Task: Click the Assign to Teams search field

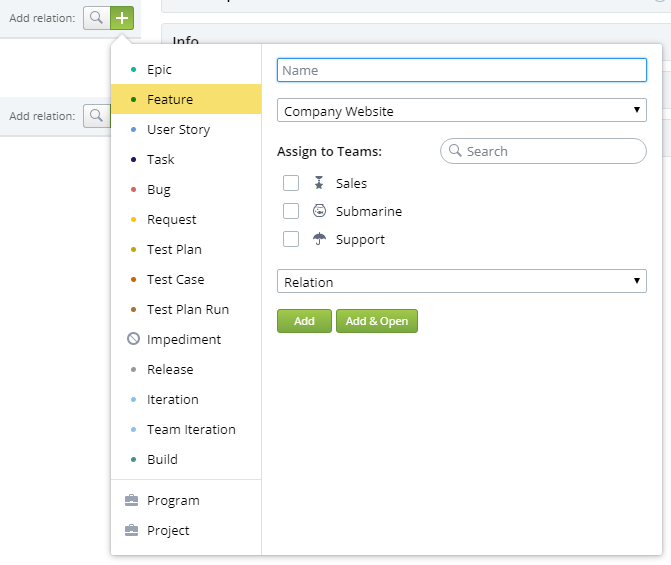Action: pos(543,151)
